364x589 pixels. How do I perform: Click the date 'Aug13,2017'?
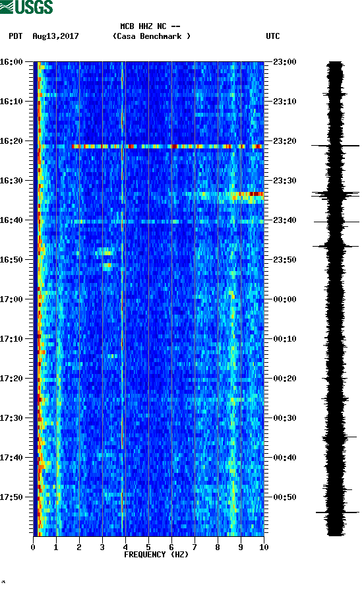55,36
